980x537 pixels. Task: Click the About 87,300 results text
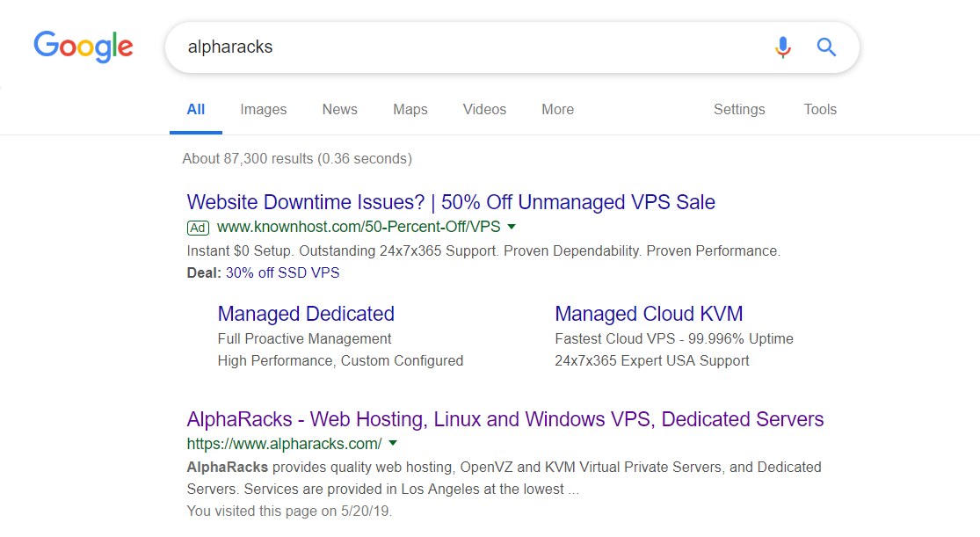coord(297,159)
